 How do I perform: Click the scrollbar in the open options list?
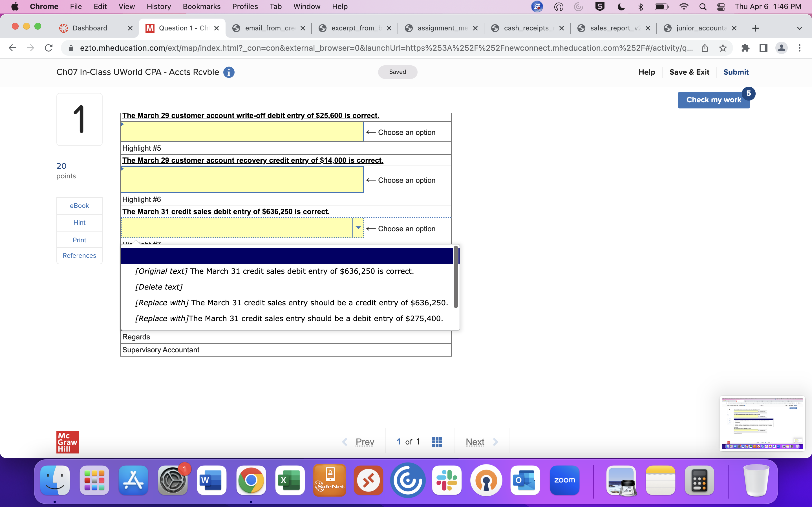coord(455,277)
